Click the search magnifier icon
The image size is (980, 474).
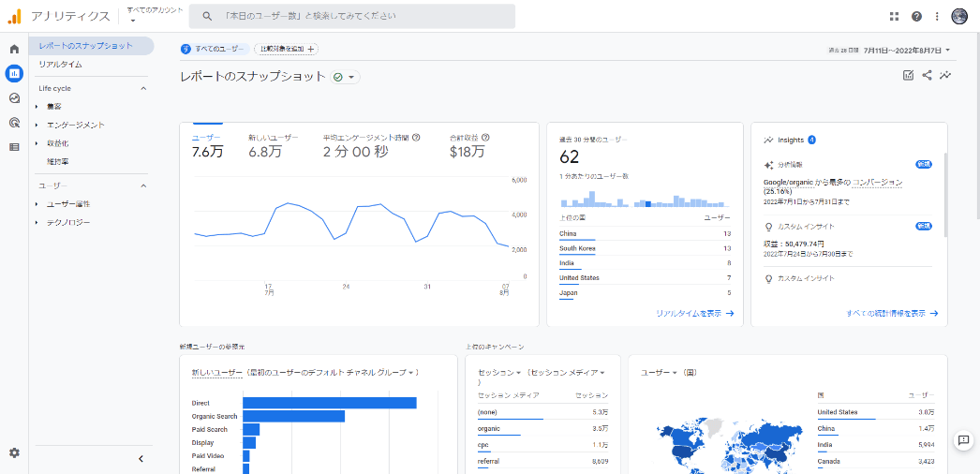click(x=207, y=16)
